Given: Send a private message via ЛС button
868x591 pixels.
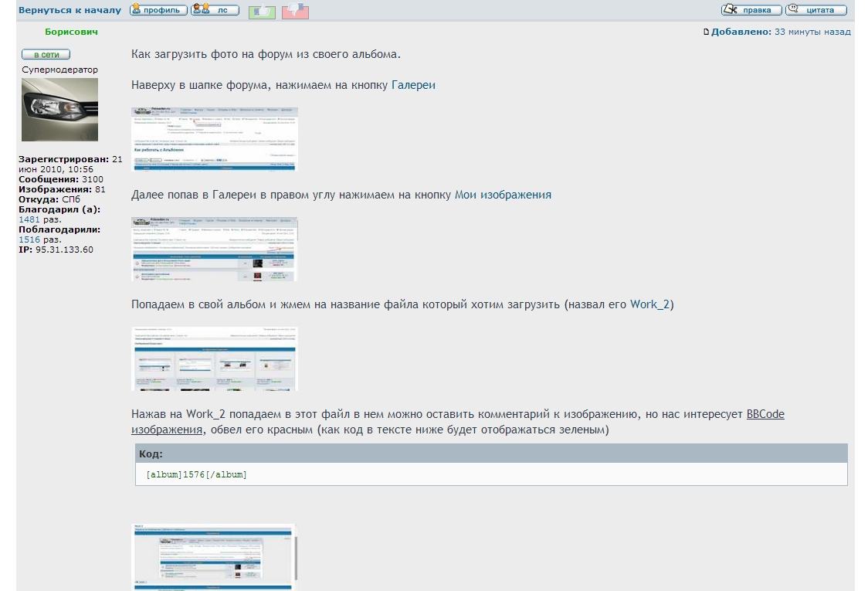Looking at the screenshot, I should (x=215, y=10).
